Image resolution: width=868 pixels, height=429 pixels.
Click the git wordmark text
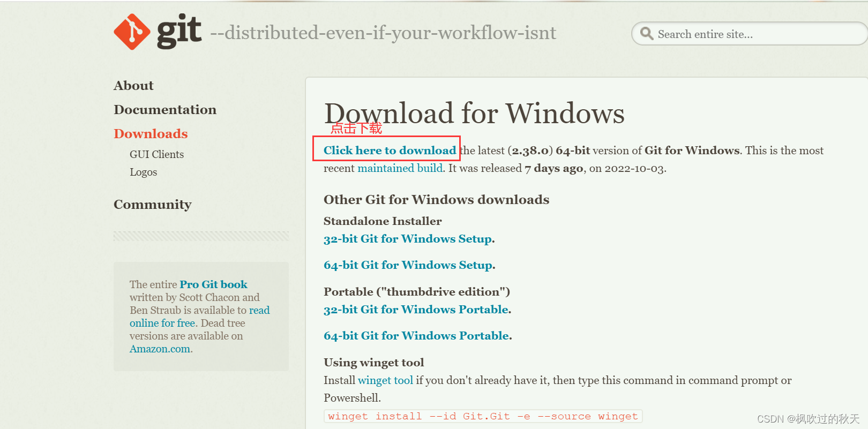pyautogui.click(x=179, y=32)
